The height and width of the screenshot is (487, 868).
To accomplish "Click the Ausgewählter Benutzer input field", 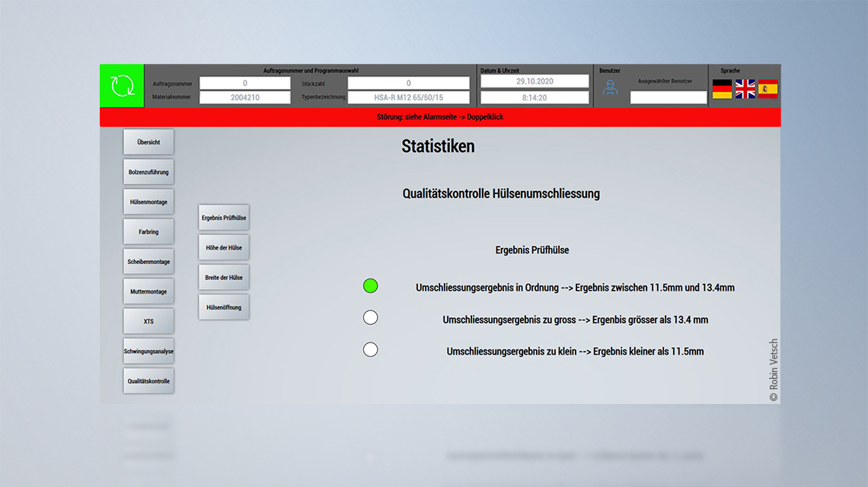I will point(669,97).
